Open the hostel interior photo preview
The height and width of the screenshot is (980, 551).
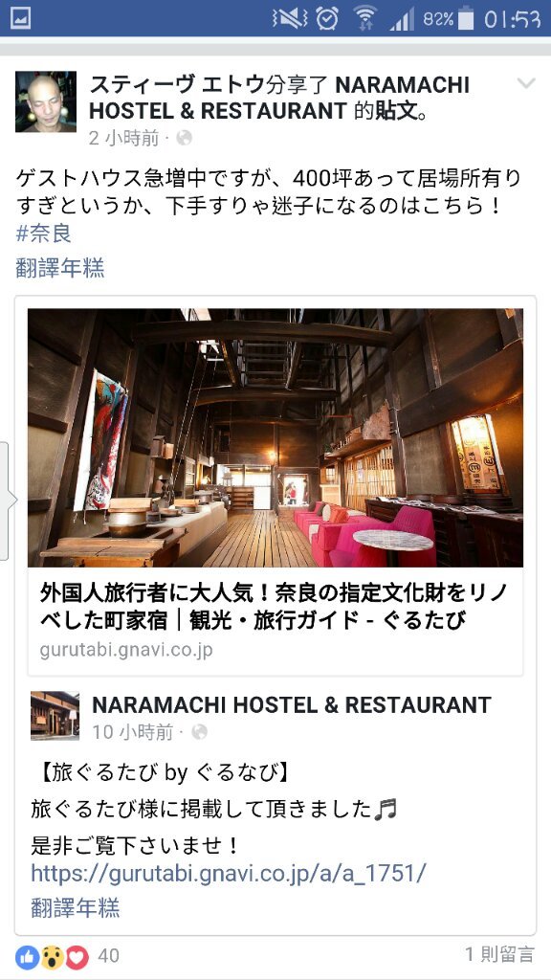(x=275, y=437)
